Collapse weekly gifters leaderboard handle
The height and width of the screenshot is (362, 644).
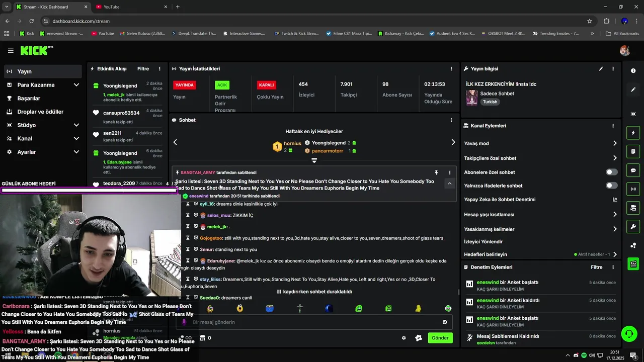pos(314,160)
